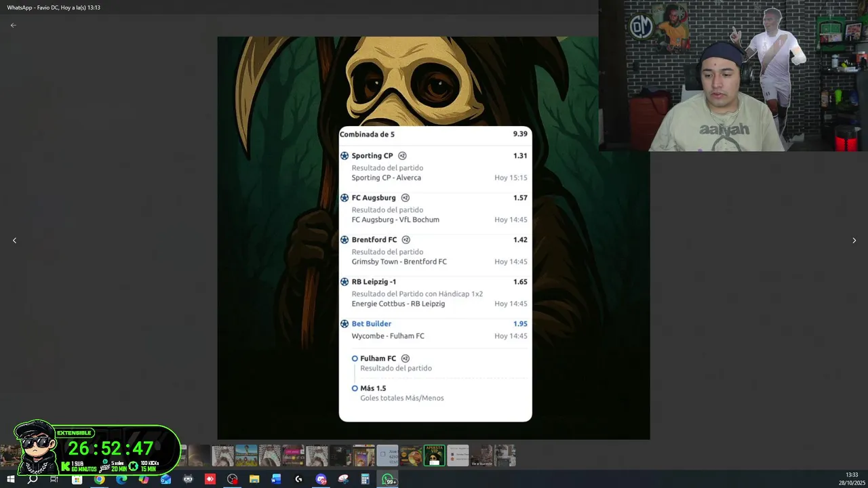Open Copilot from the taskbar
868x488 pixels.
144,479
